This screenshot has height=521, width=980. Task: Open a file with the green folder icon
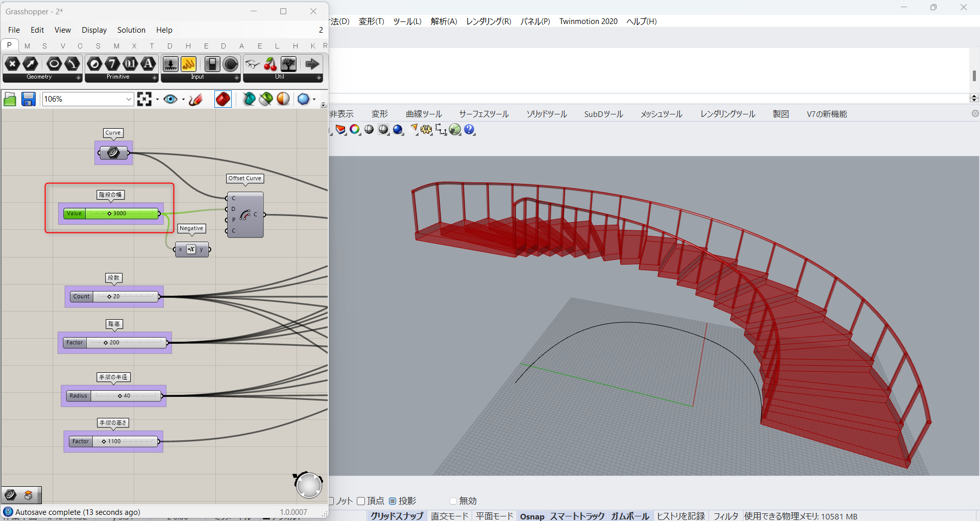(10, 99)
